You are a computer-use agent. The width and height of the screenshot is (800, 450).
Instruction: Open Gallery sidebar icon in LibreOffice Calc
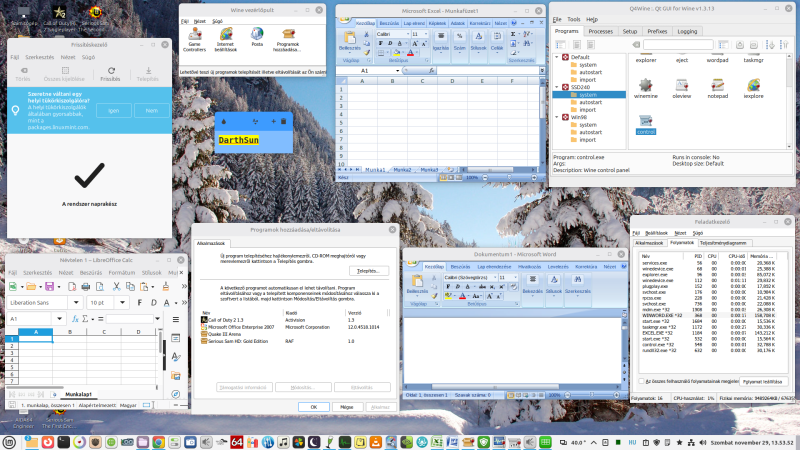pyautogui.click(x=176, y=376)
